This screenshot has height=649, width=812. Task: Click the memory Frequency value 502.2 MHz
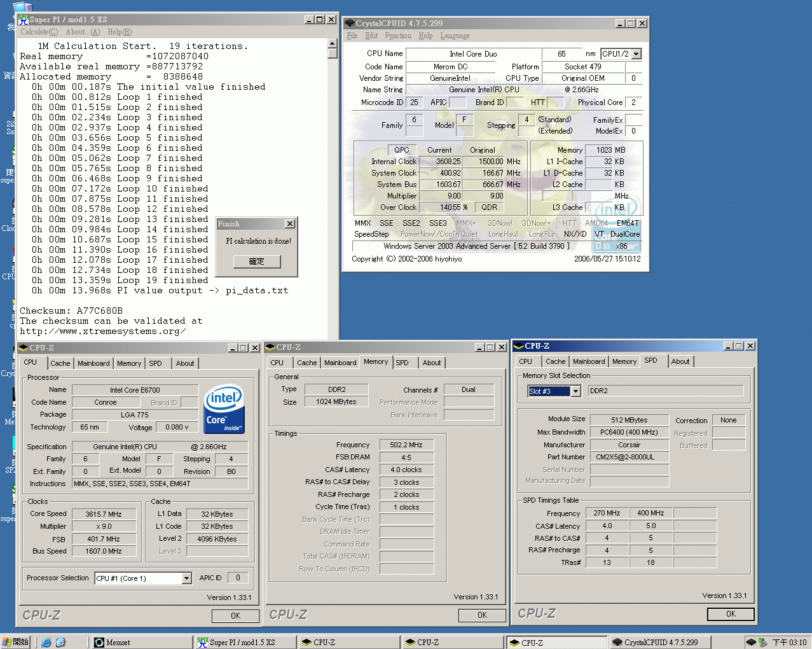tap(406, 445)
